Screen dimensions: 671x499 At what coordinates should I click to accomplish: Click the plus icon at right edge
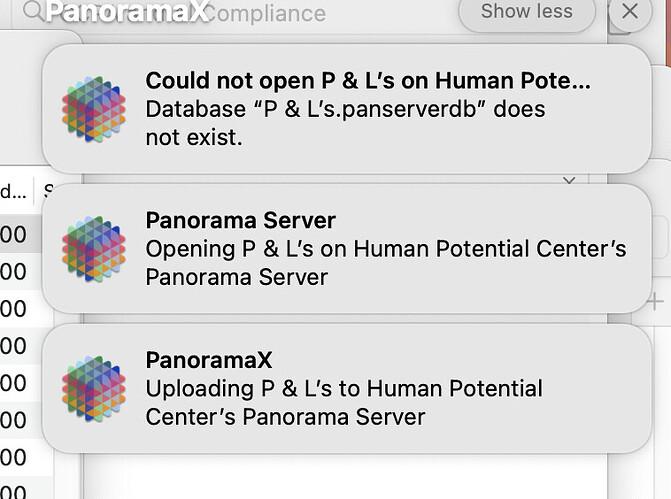pyautogui.click(x=656, y=300)
